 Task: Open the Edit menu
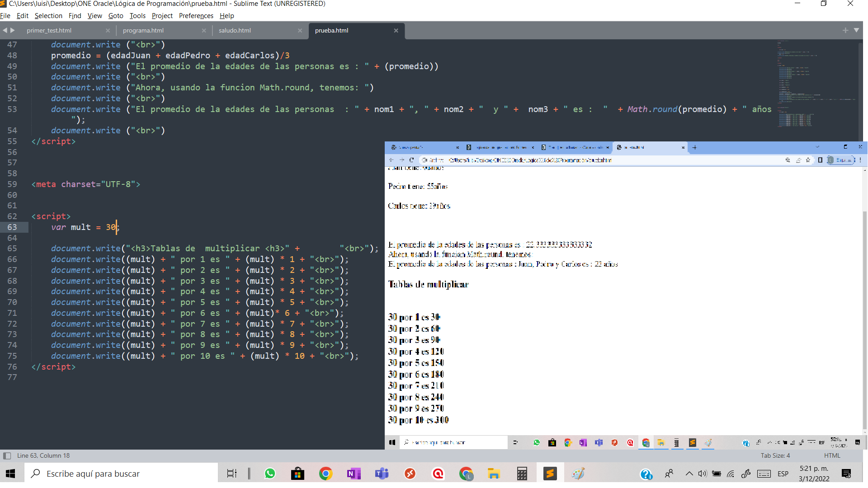(x=22, y=16)
